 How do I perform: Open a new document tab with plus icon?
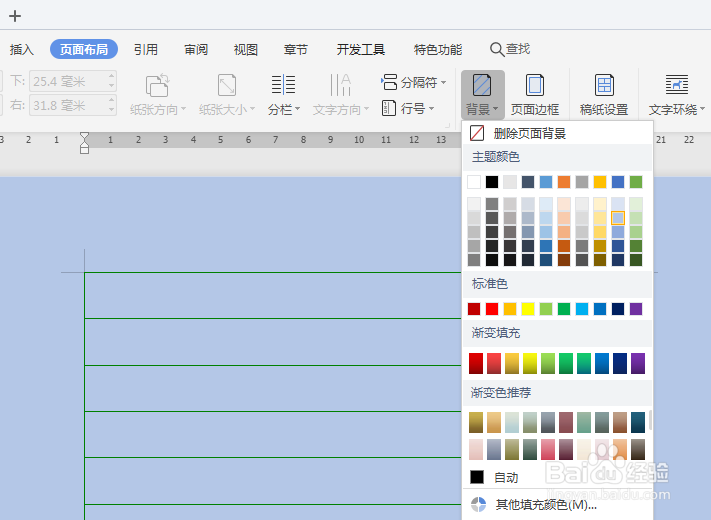tap(15, 16)
